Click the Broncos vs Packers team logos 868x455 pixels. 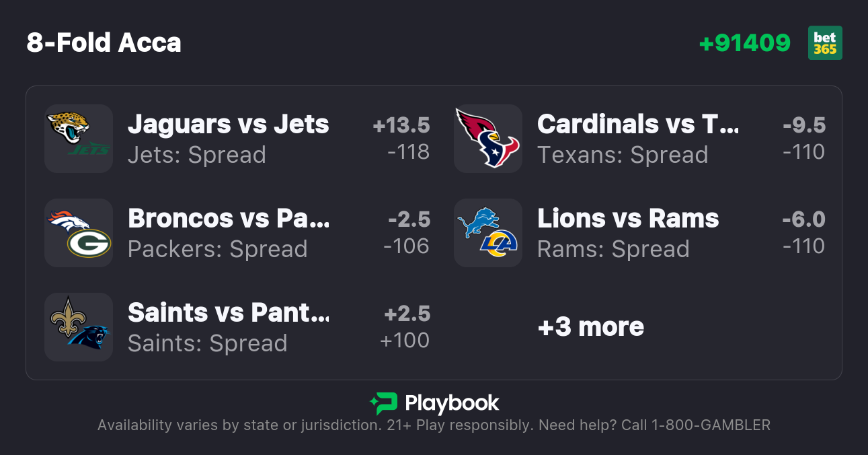point(79,233)
